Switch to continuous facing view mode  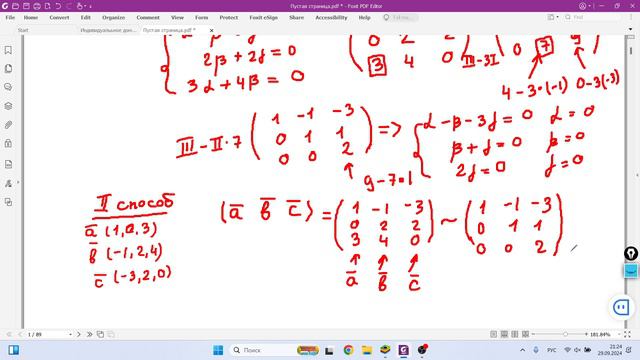526,334
